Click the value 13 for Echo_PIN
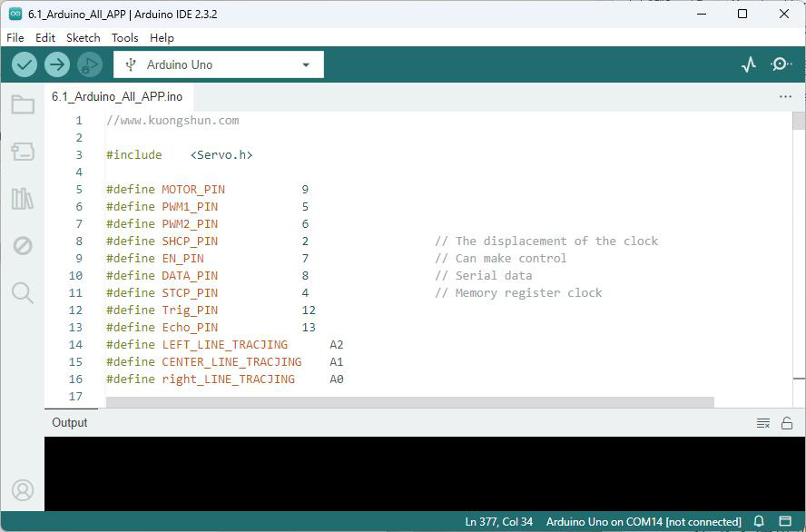Screen dimensions: 806x532 pos(309,328)
